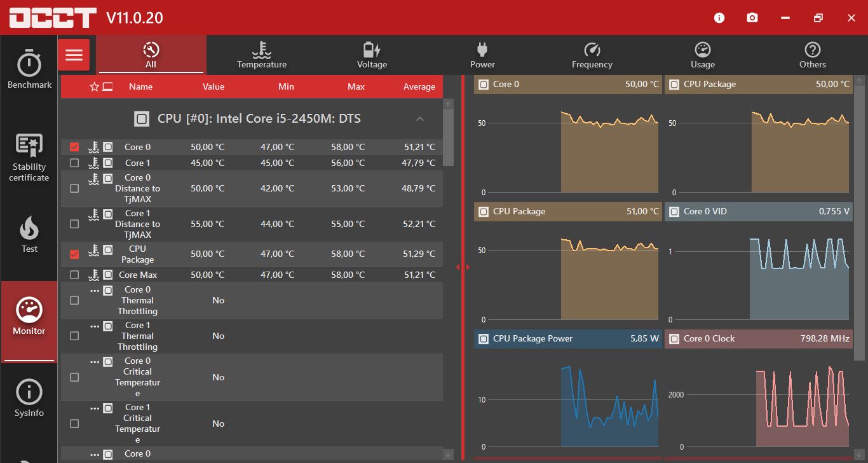This screenshot has height=463, width=868.
Task: Click the graphs panel scrollbar thumb
Action: [860, 223]
